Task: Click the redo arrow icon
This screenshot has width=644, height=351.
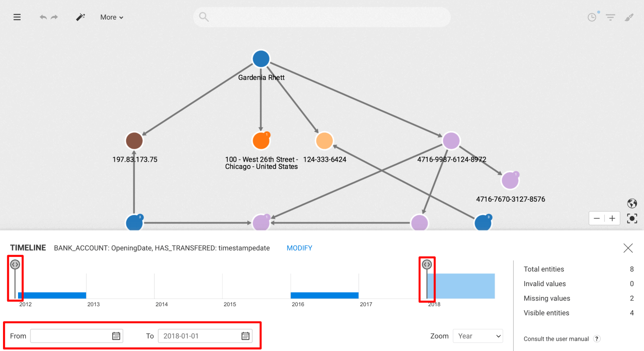Action: [x=54, y=17]
